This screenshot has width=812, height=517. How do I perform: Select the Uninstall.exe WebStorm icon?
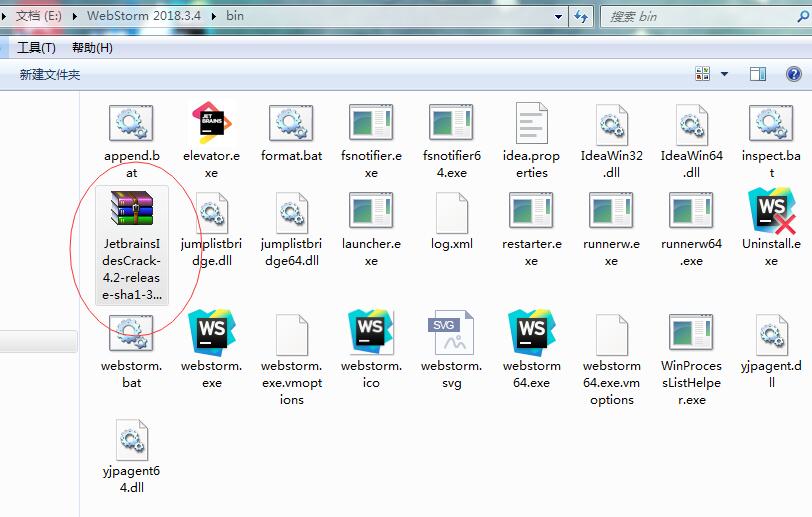coord(771,210)
